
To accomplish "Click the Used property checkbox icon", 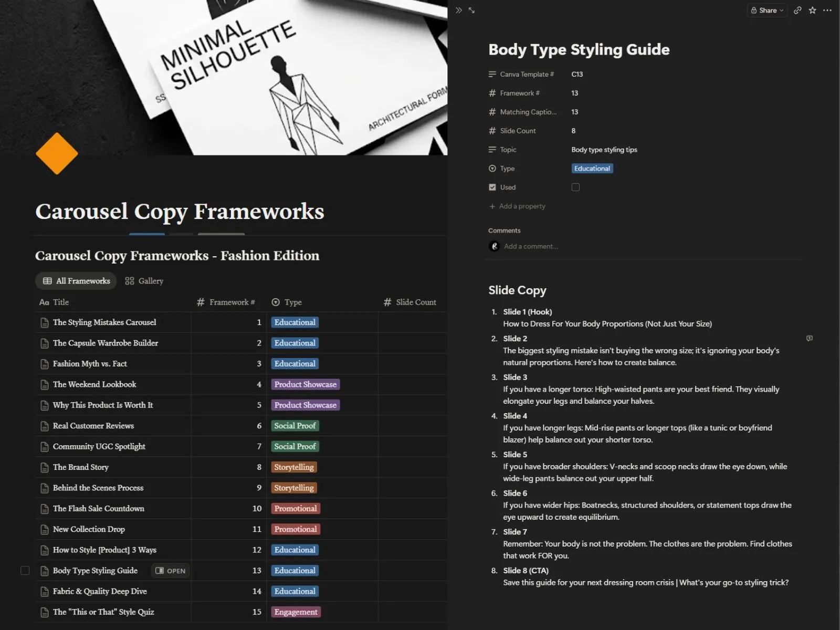I will point(492,187).
